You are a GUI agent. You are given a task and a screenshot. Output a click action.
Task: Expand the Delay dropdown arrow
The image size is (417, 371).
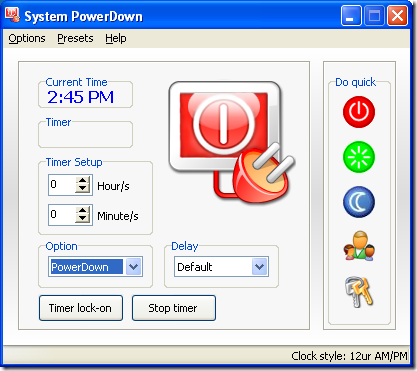pos(260,267)
